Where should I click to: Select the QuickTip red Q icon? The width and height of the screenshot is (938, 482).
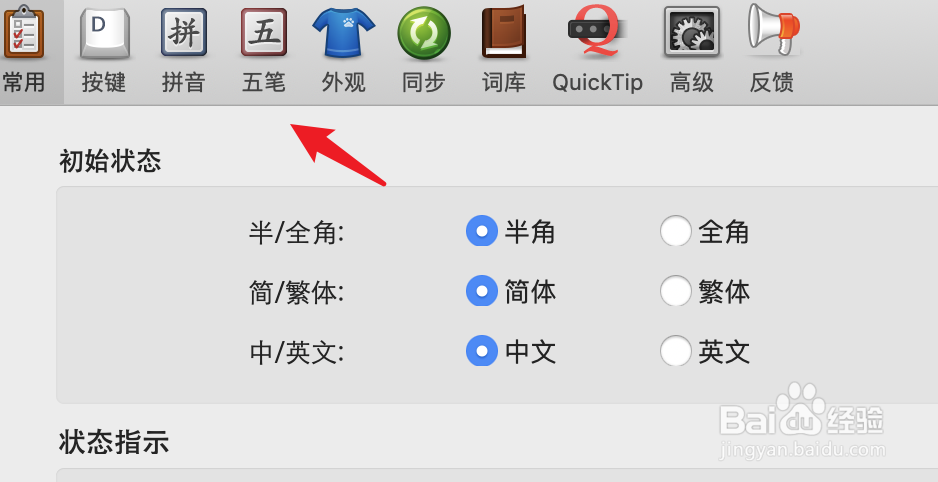597,32
